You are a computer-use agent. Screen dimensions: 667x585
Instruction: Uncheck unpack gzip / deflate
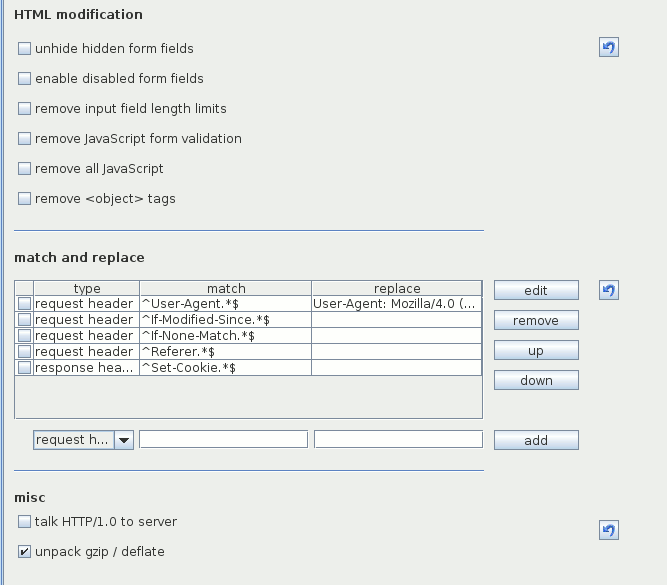25,551
